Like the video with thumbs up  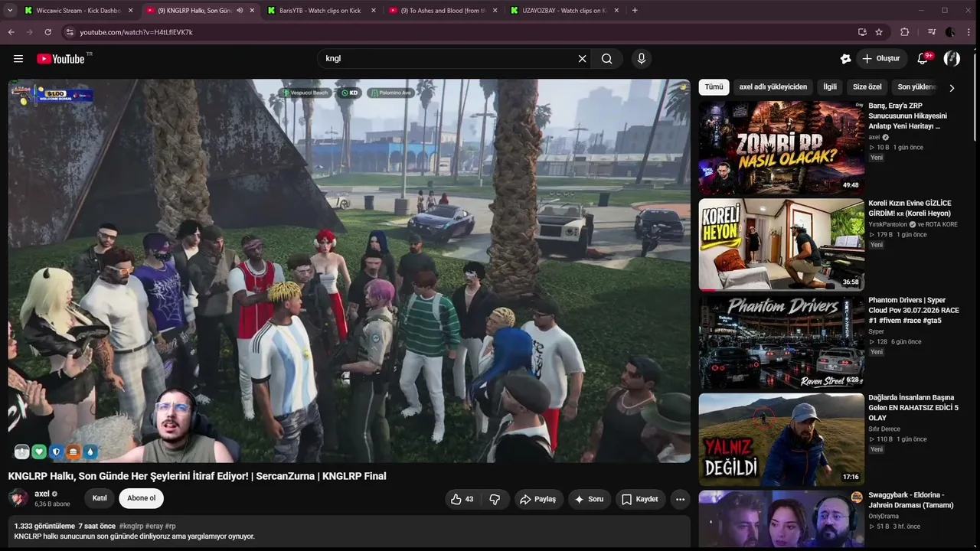click(x=462, y=499)
